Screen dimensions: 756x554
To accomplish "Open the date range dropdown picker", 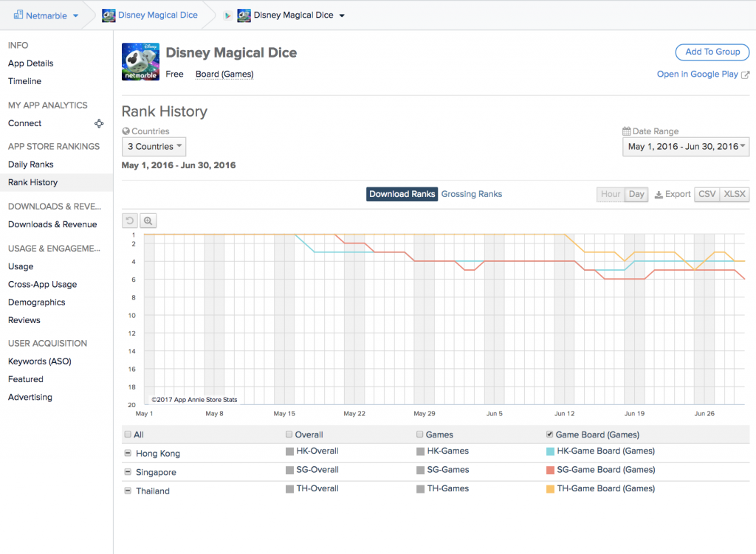I will (x=686, y=147).
